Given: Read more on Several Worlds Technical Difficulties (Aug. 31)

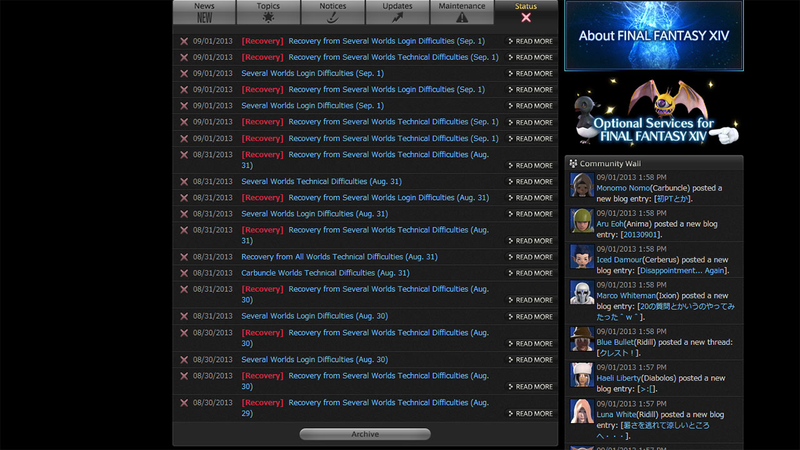Looking at the screenshot, I should 530,182.
